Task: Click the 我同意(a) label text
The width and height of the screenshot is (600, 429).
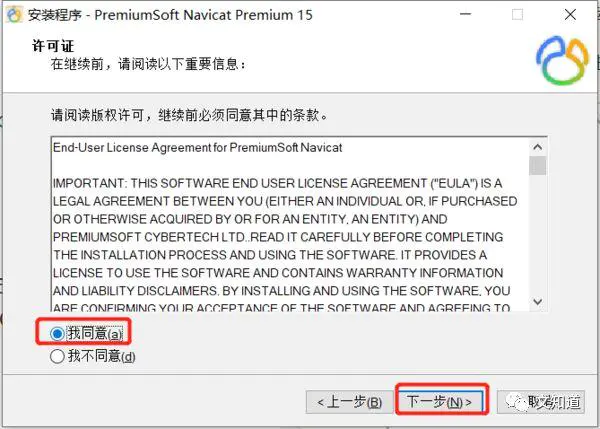Action: pos(95,334)
